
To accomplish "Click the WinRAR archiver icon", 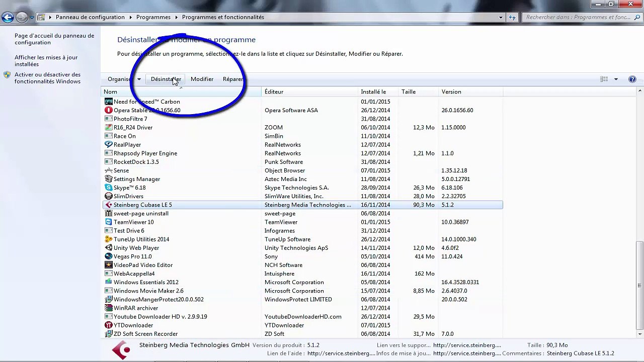I will tap(109, 308).
